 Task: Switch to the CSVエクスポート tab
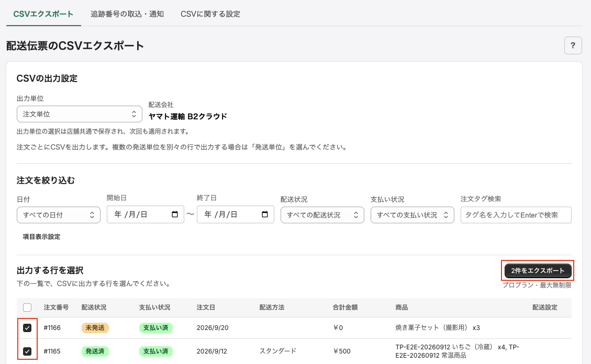click(43, 14)
